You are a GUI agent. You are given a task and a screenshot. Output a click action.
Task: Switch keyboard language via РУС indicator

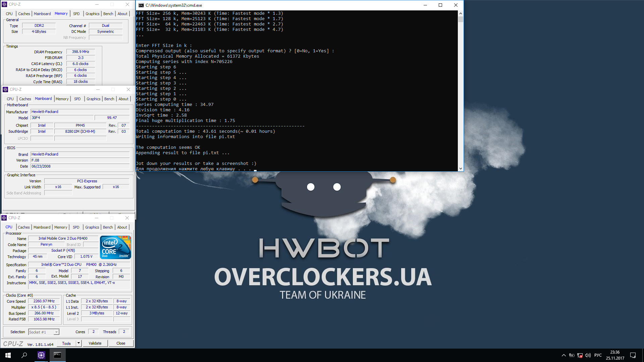tap(598, 355)
